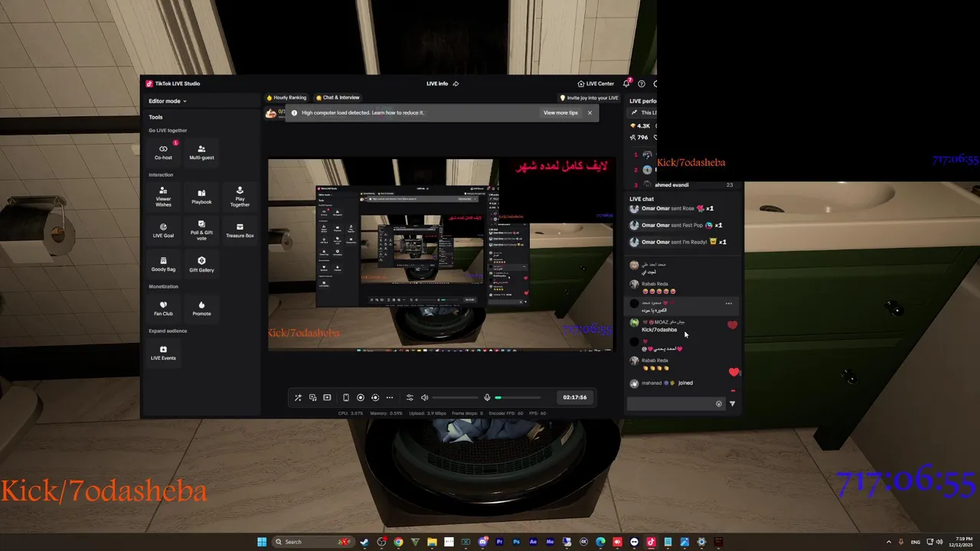This screenshot has height=551, width=980.
Task: Switch to Chat & Interview tab
Action: [x=338, y=97]
